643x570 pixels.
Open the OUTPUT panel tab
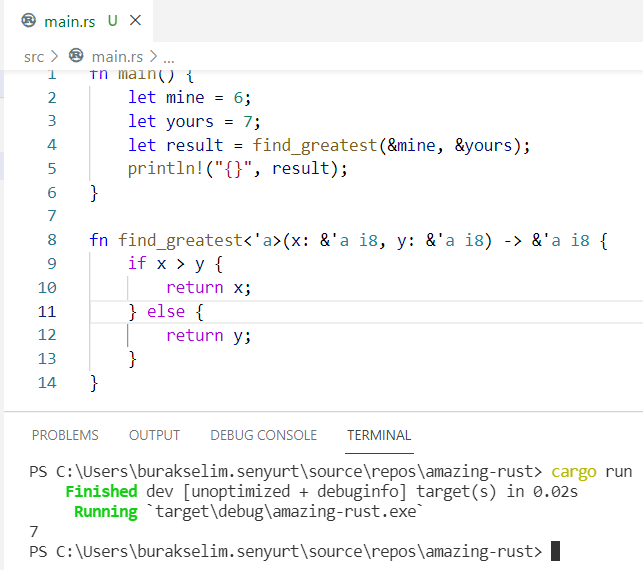pos(154,435)
